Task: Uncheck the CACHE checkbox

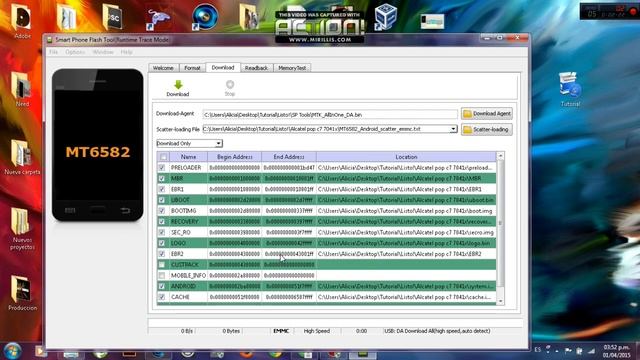Action: (162, 297)
